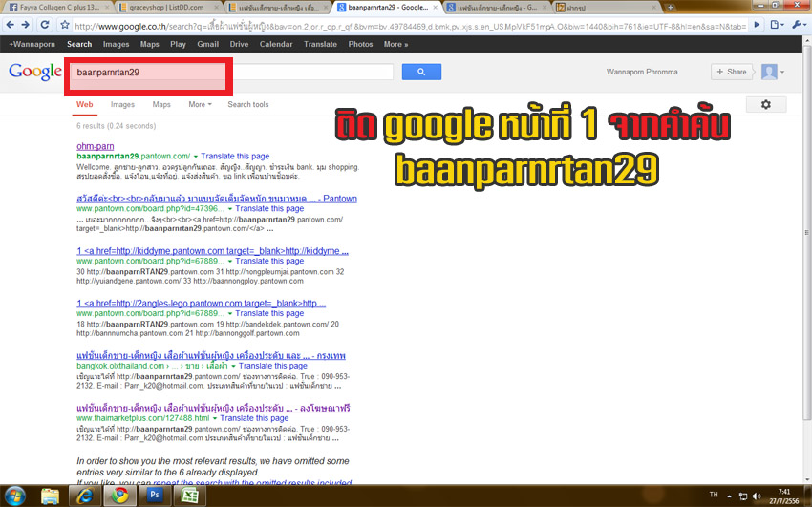Open the Chrome wrench menu icon
The image size is (812, 507).
(x=797, y=25)
